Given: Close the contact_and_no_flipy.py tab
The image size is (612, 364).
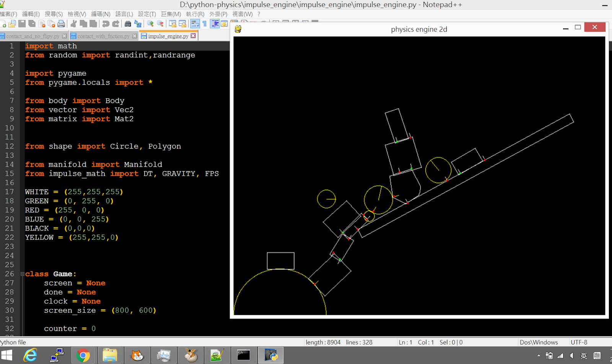Looking at the screenshot, I should (x=64, y=36).
